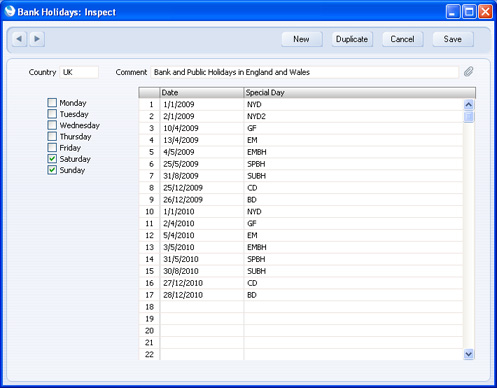The image size is (497, 388).
Task: Select row number 22 in the table
Action: (149, 355)
